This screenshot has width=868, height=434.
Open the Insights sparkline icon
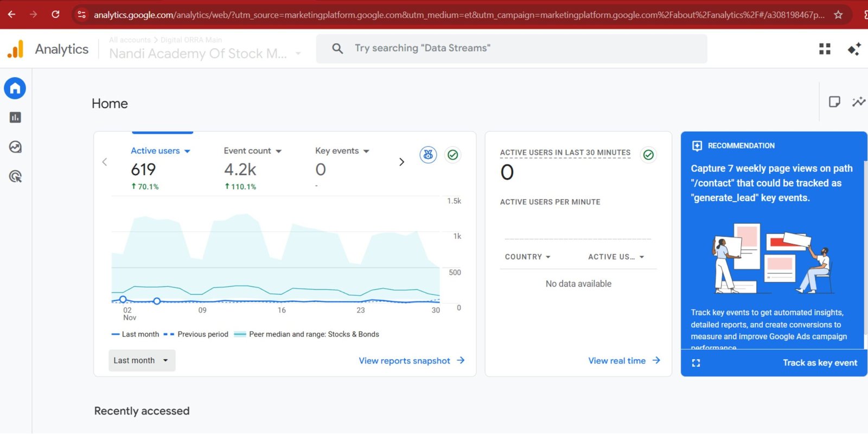pyautogui.click(x=858, y=101)
